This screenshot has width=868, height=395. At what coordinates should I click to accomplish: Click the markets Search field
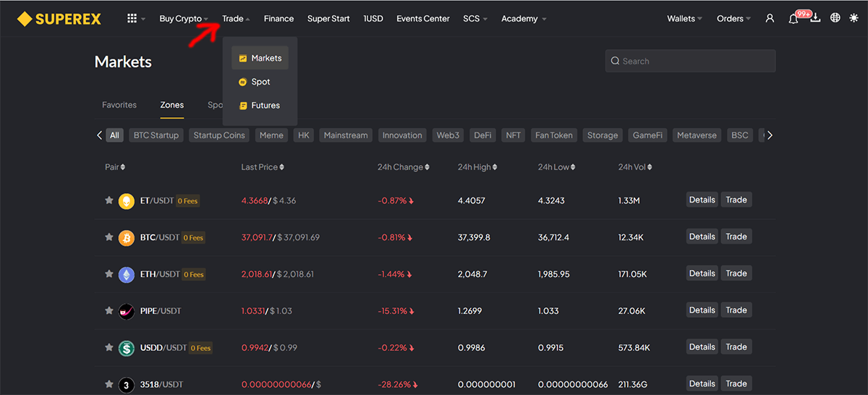(x=691, y=61)
